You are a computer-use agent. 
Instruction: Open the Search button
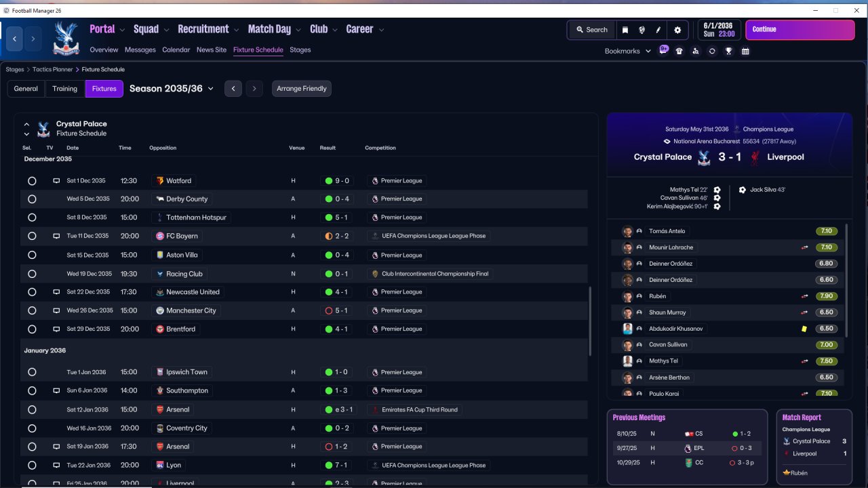(592, 30)
